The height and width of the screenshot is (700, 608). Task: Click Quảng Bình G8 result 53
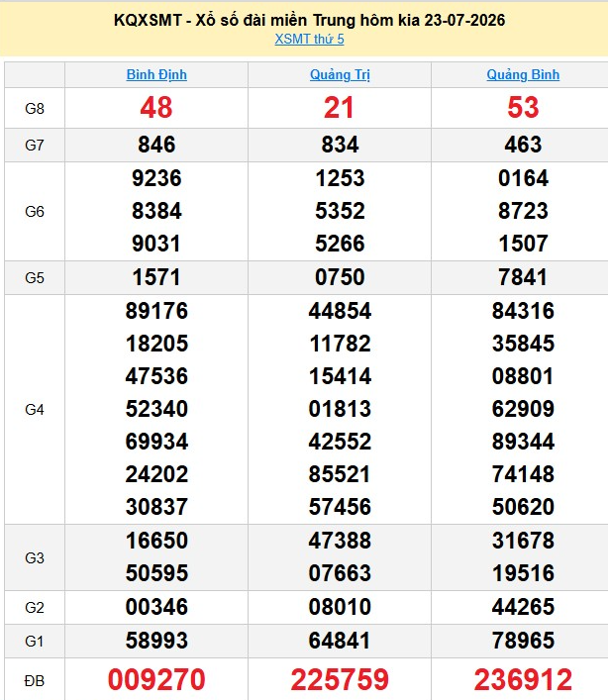click(x=523, y=108)
